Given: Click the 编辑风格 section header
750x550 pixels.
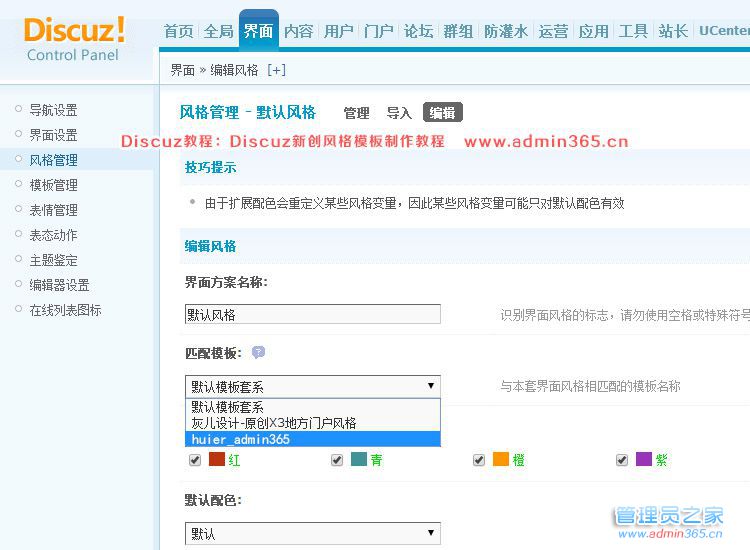Looking at the screenshot, I should pyautogui.click(x=210, y=246).
